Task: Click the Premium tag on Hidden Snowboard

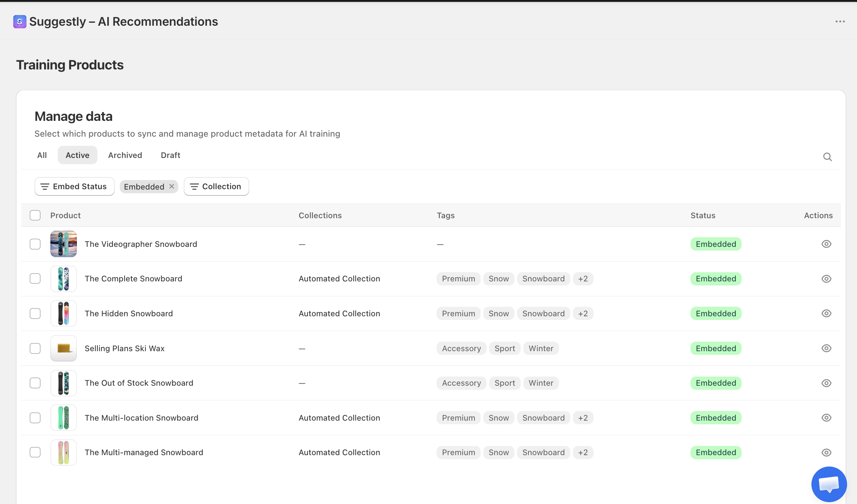Action: (458, 313)
